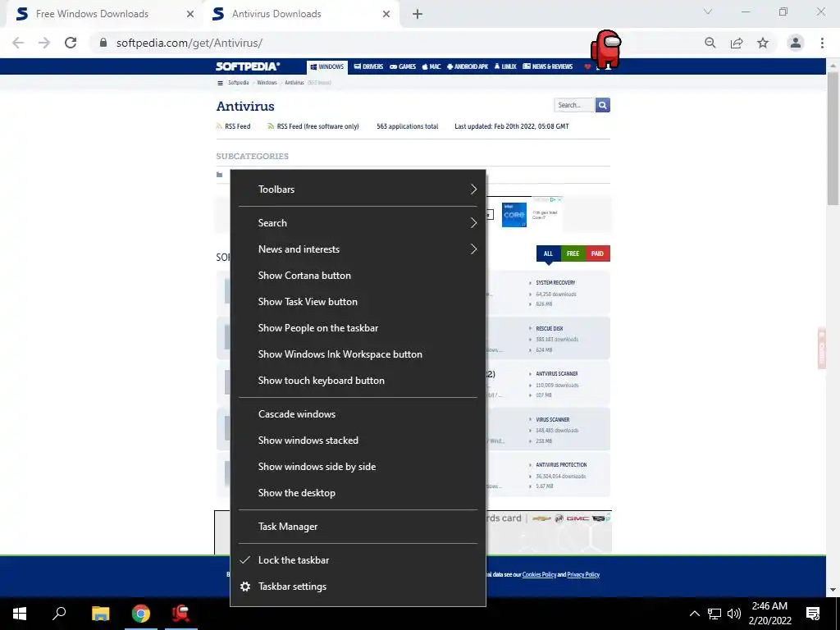This screenshot has height=630, width=840.
Task: Choose Show windows stacked
Action: coord(358,441)
